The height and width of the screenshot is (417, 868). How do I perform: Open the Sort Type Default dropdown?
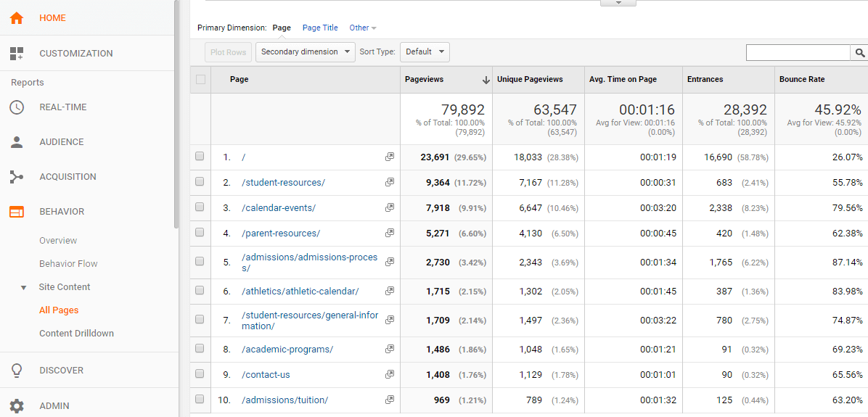[x=425, y=52]
